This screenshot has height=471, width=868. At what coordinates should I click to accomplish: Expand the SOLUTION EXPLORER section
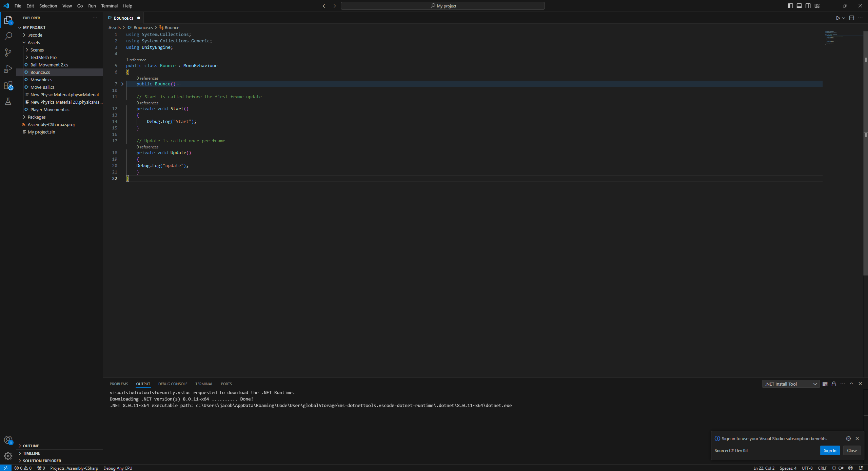(x=59, y=461)
